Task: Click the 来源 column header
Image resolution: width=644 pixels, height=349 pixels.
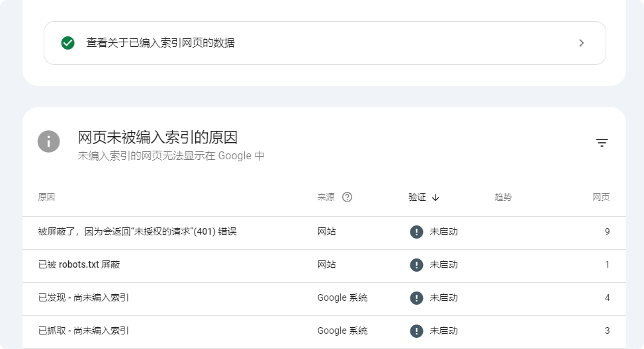Action: point(326,197)
